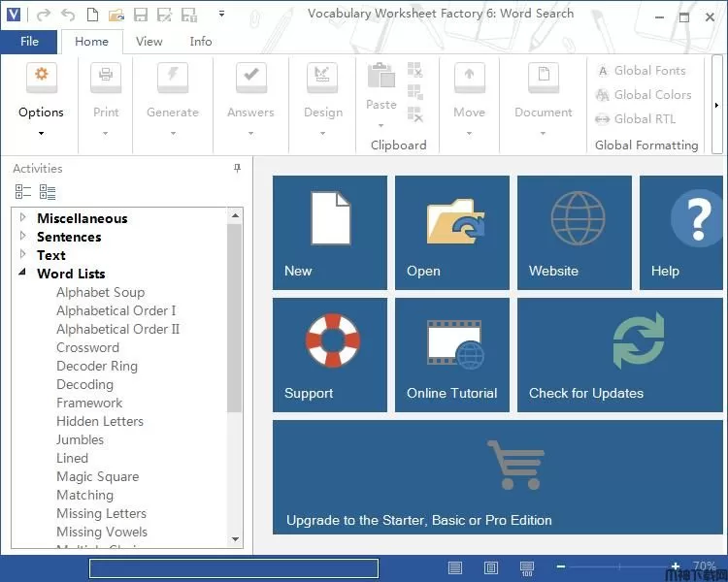Launch the Website globe tile

point(574,232)
